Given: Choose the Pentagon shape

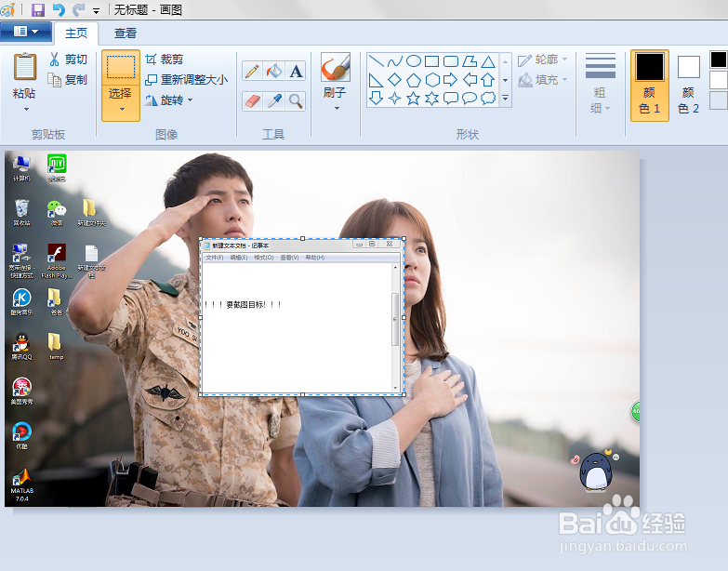Looking at the screenshot, I should 413,80.
